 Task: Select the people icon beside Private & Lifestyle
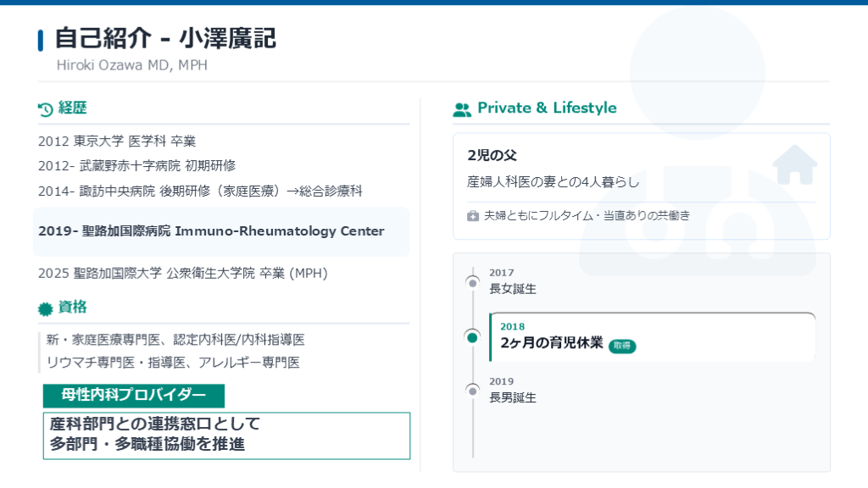tap(462, 109)
